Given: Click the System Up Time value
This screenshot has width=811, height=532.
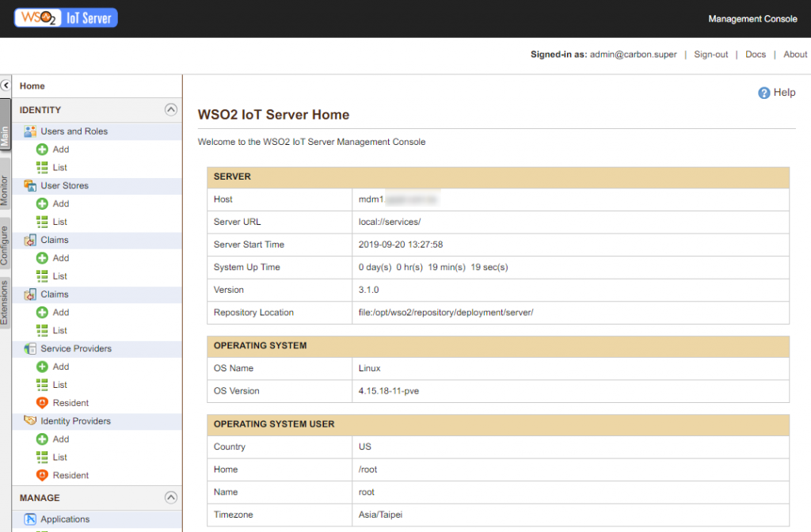Looking at the screenshot, I should 433,268.
